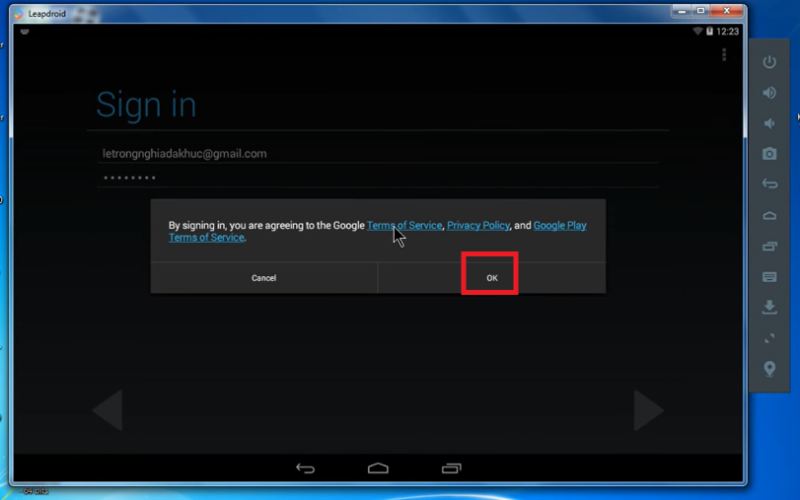
Task: Click the OK button in the dialog
Action: click(491, 277)
